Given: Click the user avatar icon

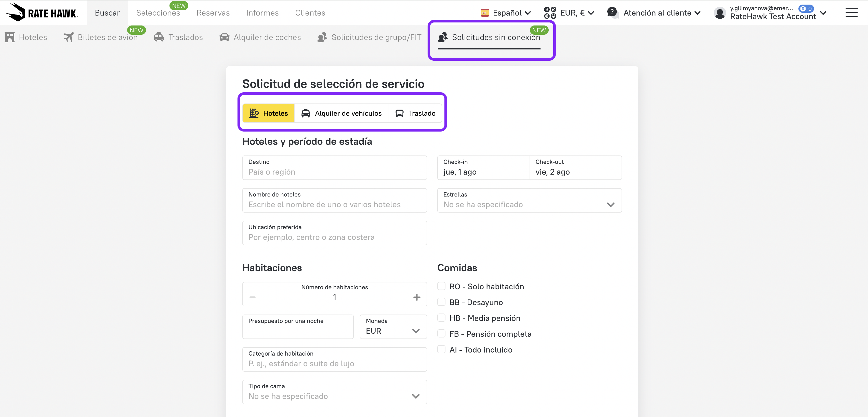Looking at the screenshot, I should (719, 13).
